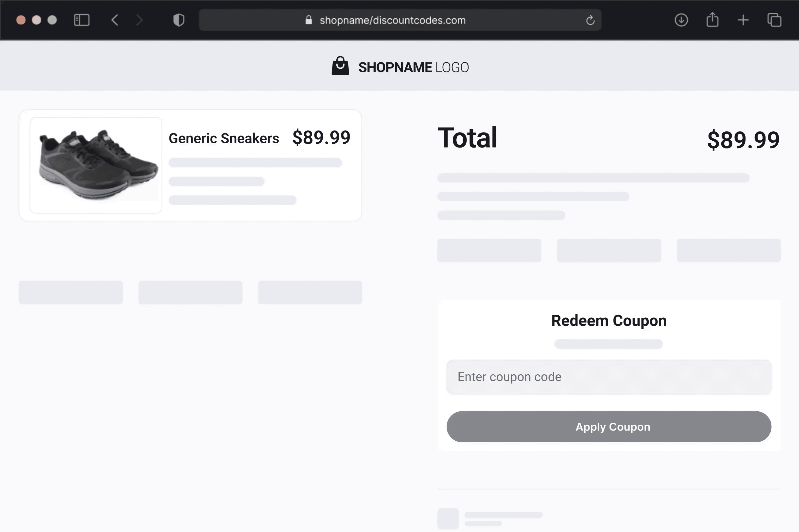Image resolution: width=799 pixels, height=532 pixels.
Task: Click the first placeholder button below product card
Action: pyautogui.click(x=70, y=292)
